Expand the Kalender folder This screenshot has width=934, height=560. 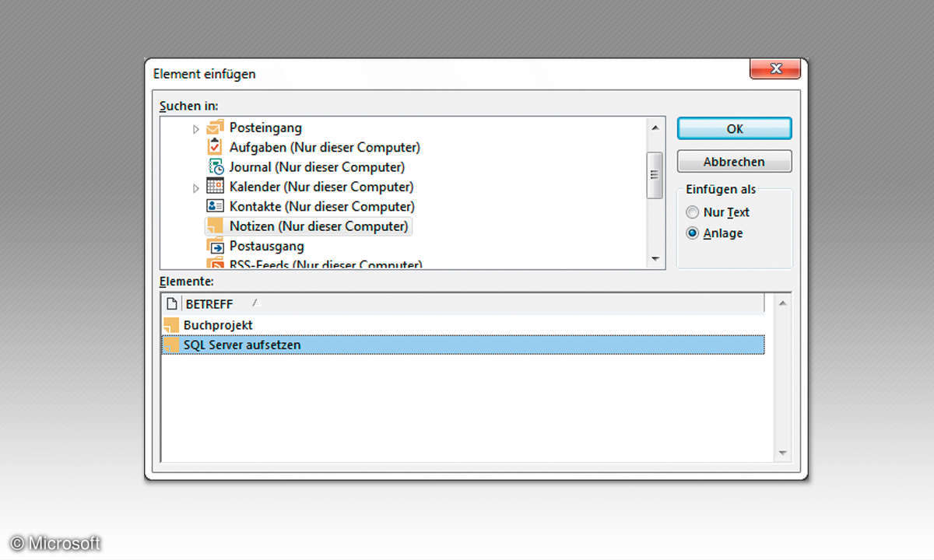point(196,187)
